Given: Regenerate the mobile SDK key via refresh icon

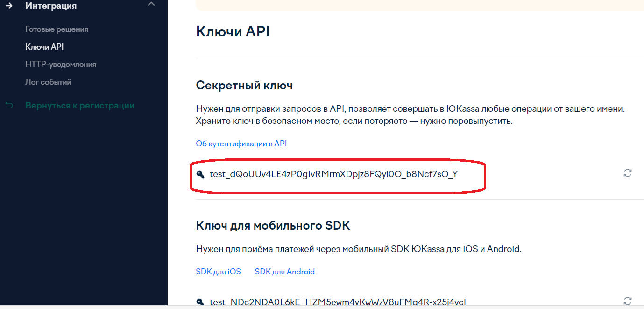Looking at the screenshot, I should click(x=628, y=301).
